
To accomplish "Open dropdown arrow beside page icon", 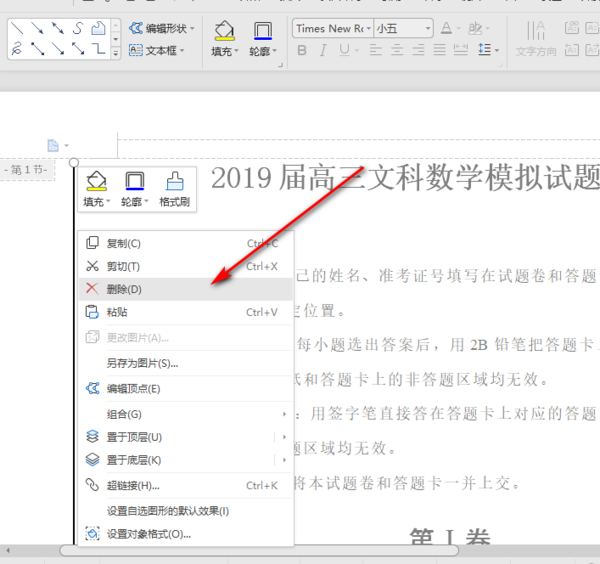I will click(67, 145).
